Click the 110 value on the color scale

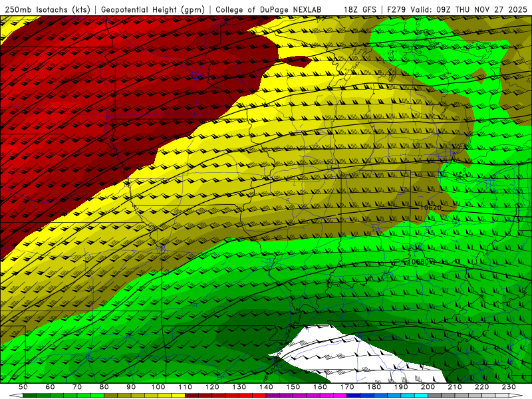pyautogui.click(x=185, y=387)
